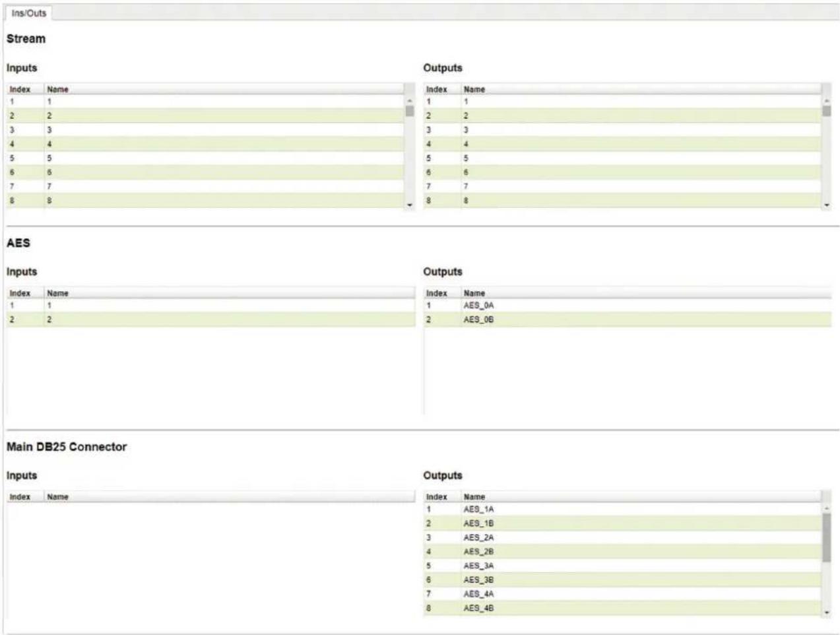This screenshot has height=635, width=840.
Task: Select the AES_4B output row
Action: 622,609
